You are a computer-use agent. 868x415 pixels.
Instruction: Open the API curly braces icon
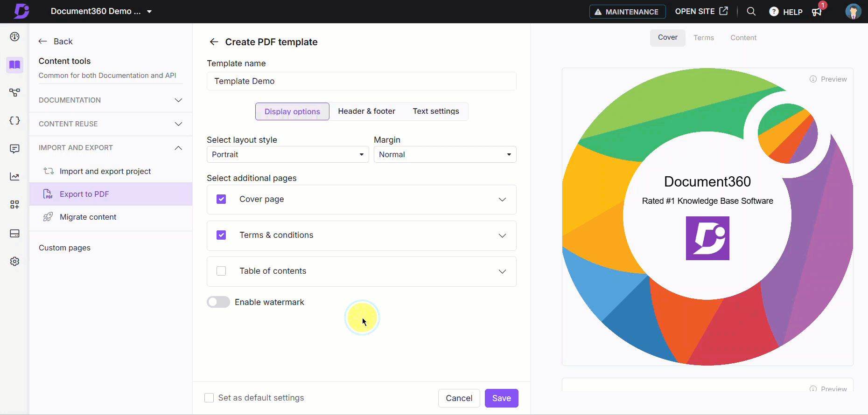point(15,121)
